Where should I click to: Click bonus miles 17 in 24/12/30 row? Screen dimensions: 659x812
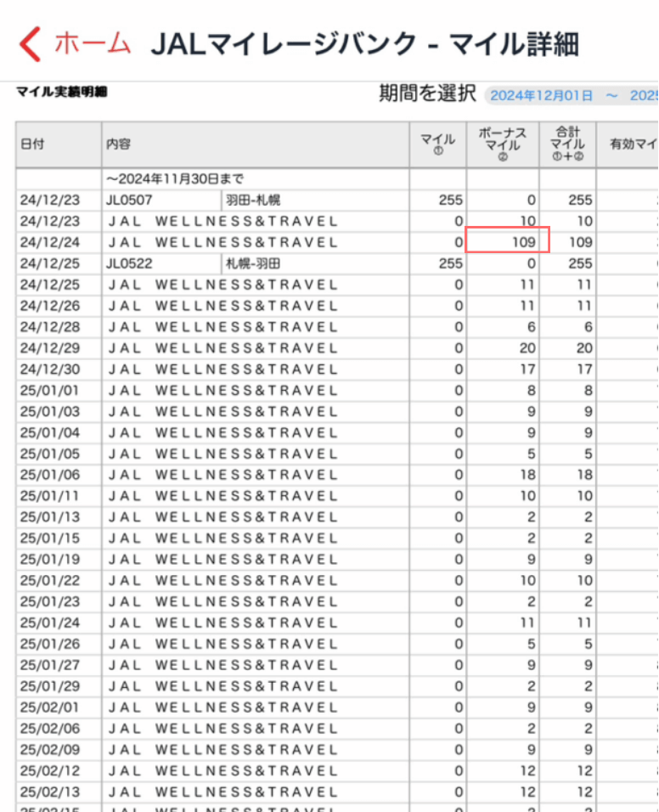coord(527,369)
